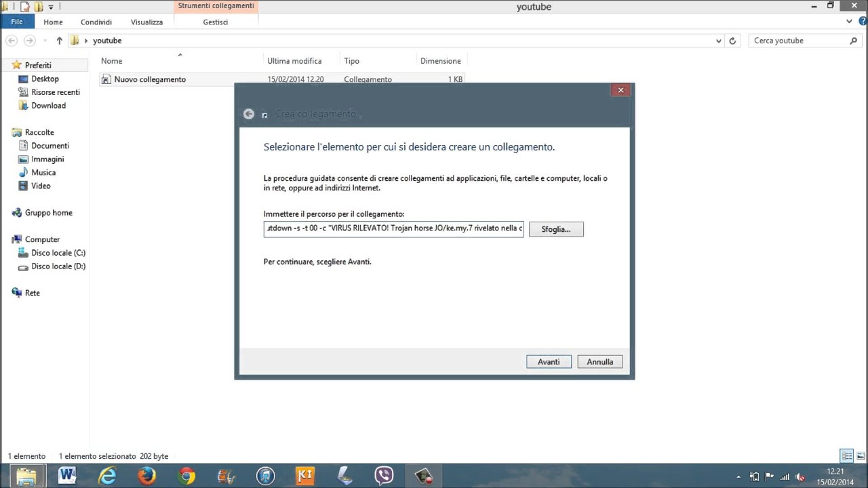Screen dimensions: 868x488
Task: Select the Nuovo collegamento file
Action: point(150,79)
